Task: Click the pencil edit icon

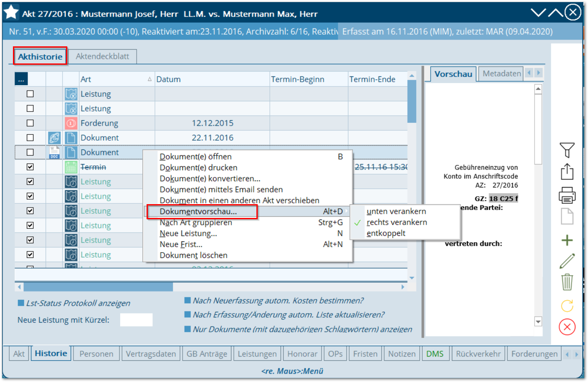Action: coord(567,261)
